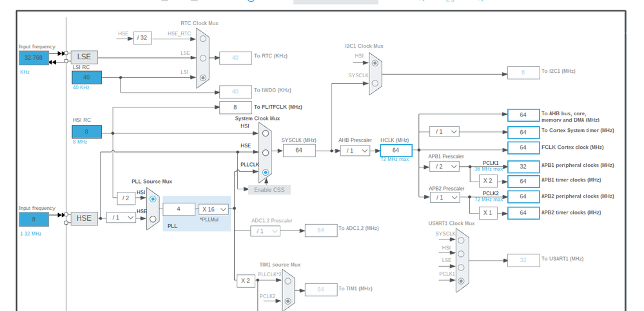Select PLLCLK radio in System Clock Mux
Screen dimensions: 644x311
[266, 173]
